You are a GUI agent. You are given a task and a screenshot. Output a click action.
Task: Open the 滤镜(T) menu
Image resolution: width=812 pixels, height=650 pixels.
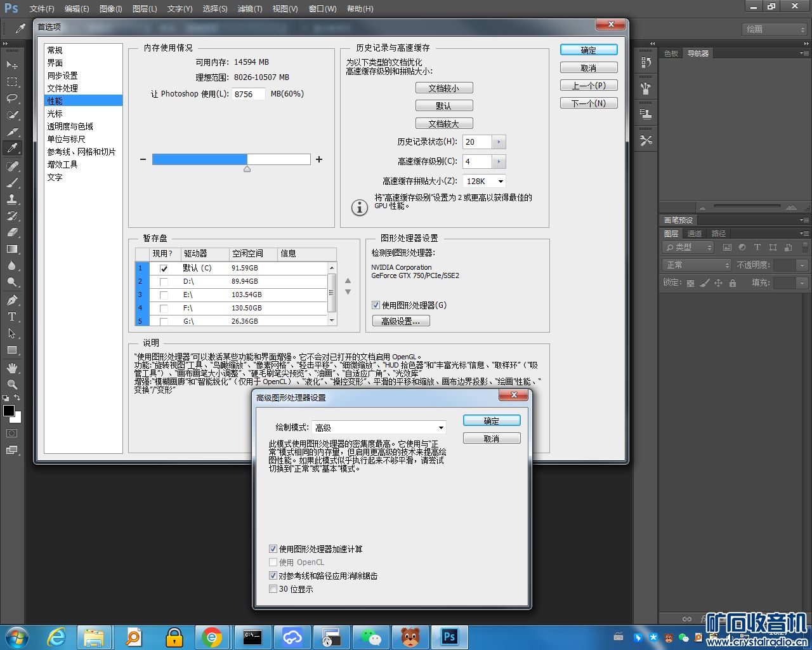pos(249,9)
